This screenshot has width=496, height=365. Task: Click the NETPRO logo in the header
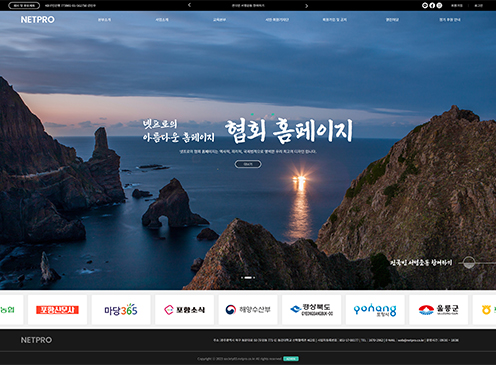coord(37,20)
